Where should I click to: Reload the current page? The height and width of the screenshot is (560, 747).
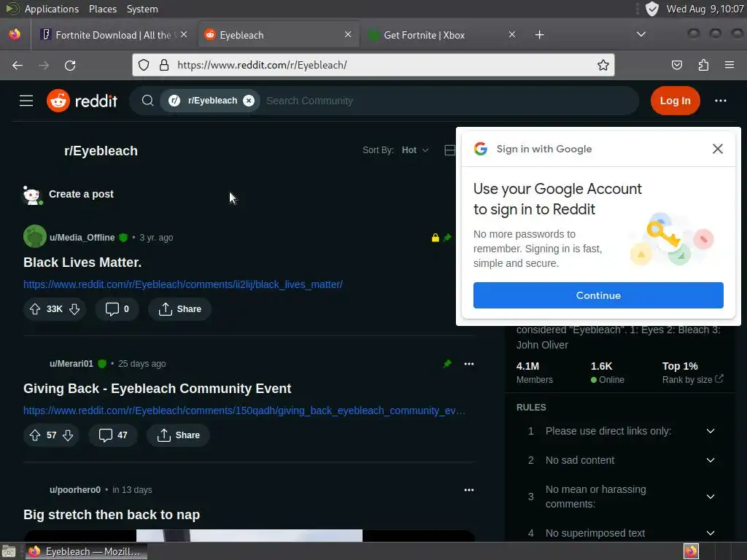coord(70,65)
